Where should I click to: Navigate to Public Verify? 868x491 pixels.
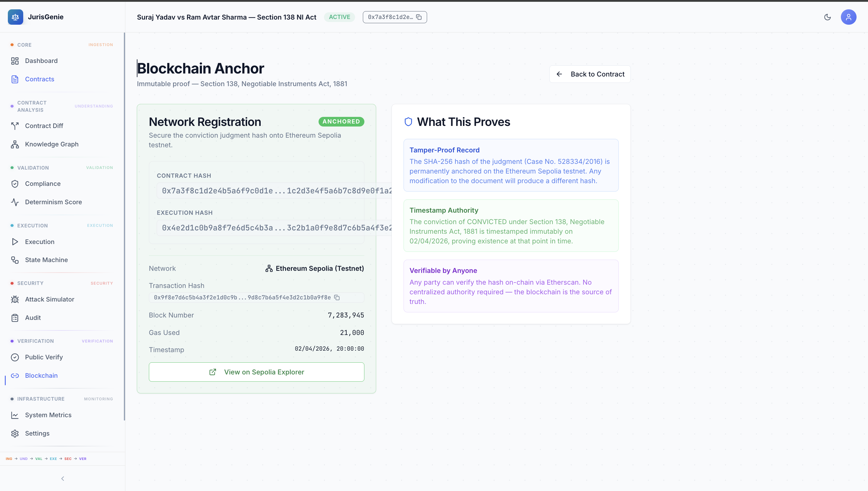44,357
